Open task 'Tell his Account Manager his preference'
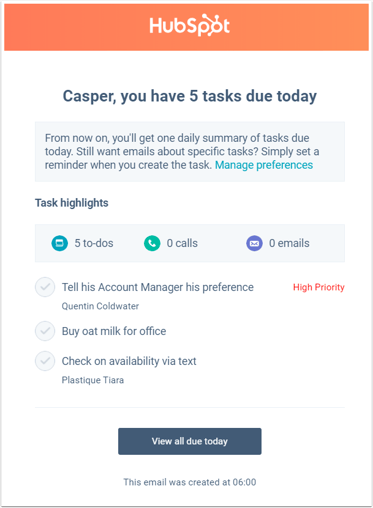The width and height of the screenshot is (373, 508). click(158, 287)
